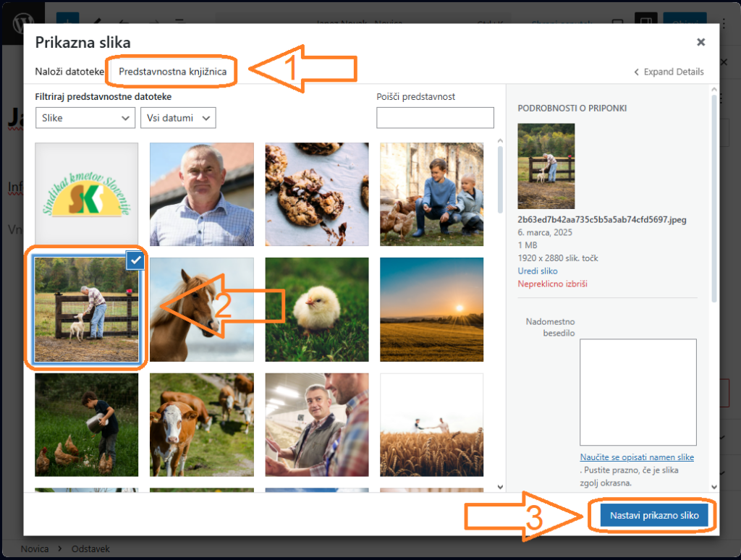Select the Sindikat kmetov Slovenije logo thumbnail
The width and height of the screenshot is (741, 560).
[x=86, y=194]
